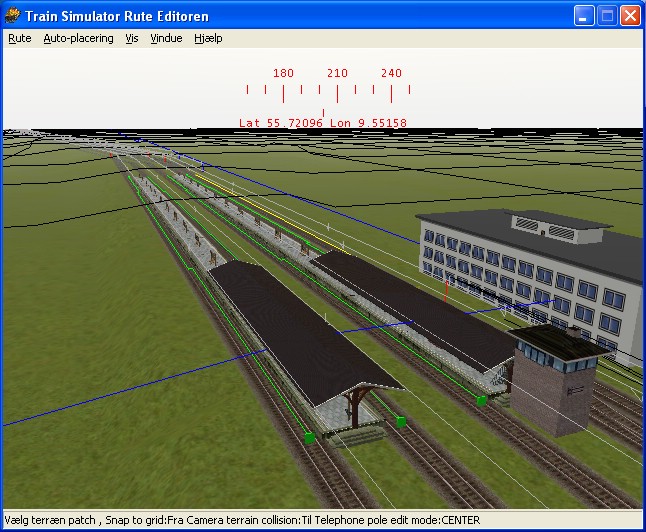Click the green marker at right platform end

[x=481, y=400]
